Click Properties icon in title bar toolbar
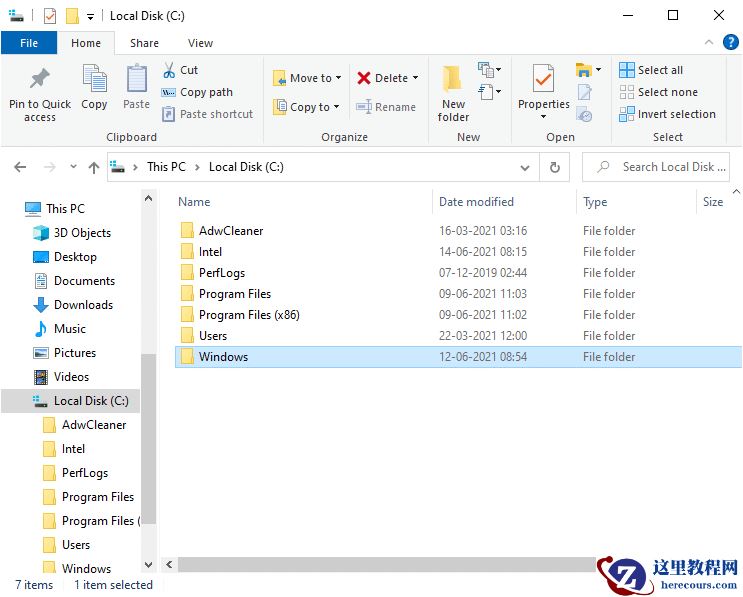Screen dimensions: 743x597 50,16
